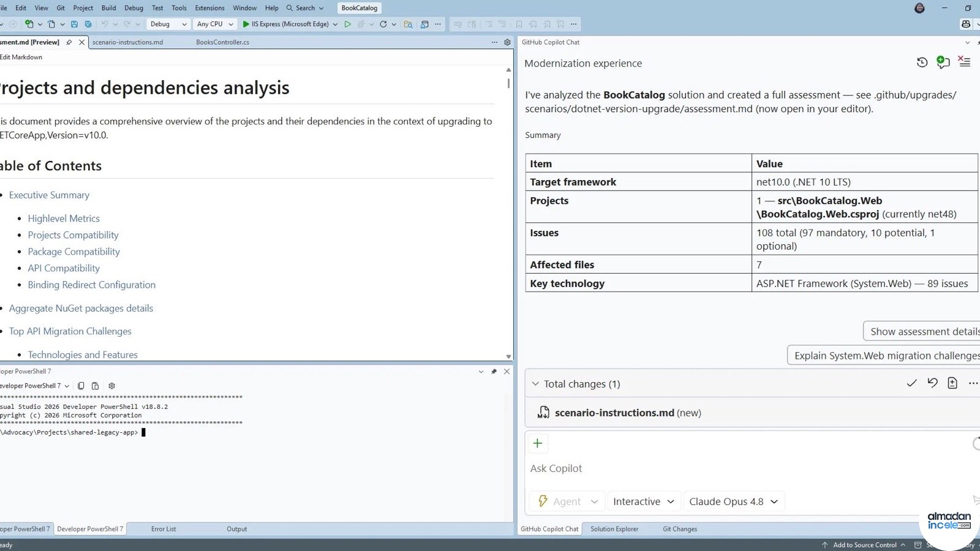The width and height of the screenshot is (980, 551).
Task: Open the Extensions menu
Action: tap(209, 8)
